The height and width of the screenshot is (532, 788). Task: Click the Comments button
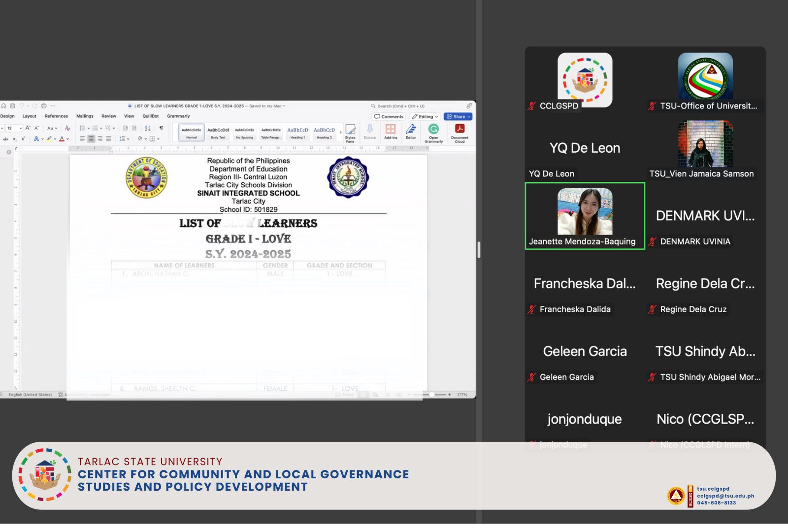(x=389, y=117)
